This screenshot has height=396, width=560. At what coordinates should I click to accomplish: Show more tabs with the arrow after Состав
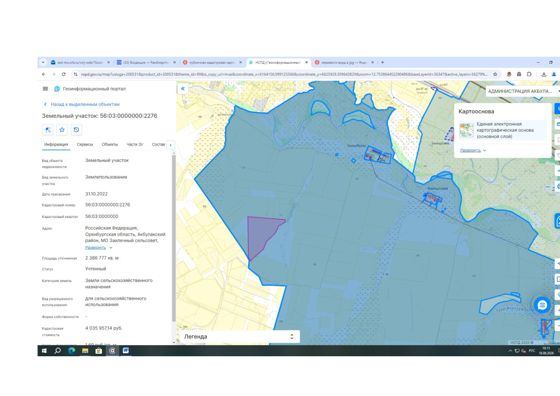170,145
